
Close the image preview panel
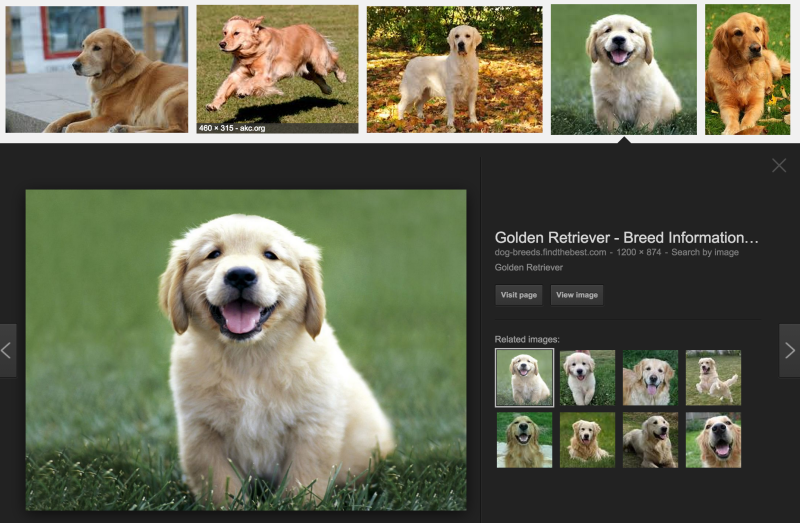point(779,165)
